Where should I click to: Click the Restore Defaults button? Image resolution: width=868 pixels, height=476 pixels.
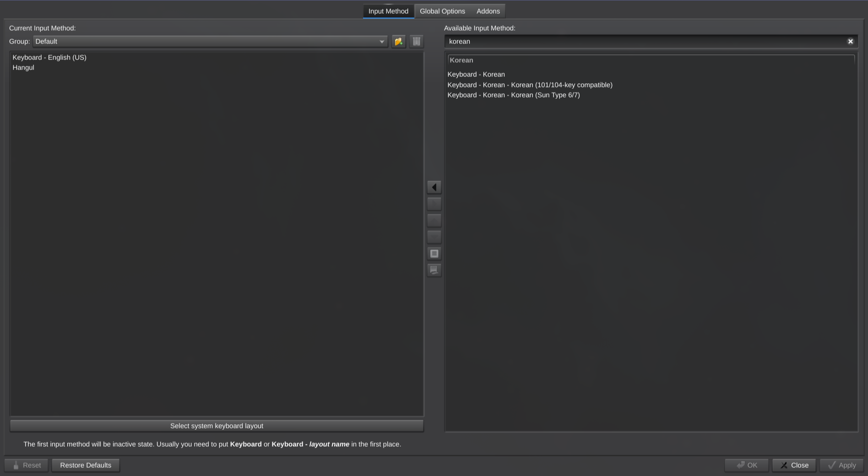[86, 465]
